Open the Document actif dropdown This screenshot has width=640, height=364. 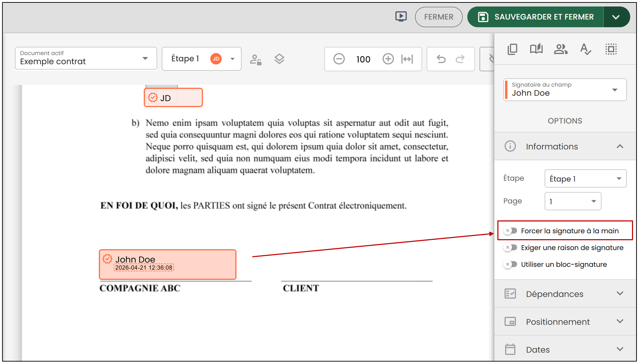[86, 58]
